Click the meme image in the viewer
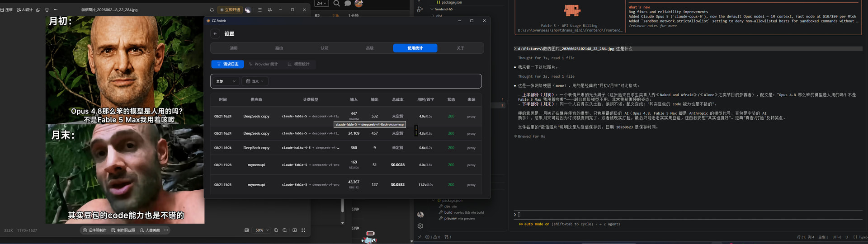Screen dimensions: 868x244 [125, 120]
